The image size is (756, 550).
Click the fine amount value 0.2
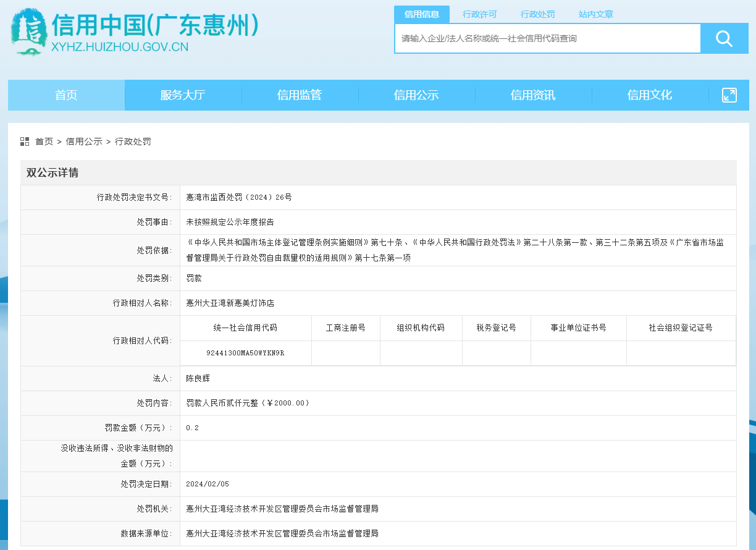tap(192, 428)
